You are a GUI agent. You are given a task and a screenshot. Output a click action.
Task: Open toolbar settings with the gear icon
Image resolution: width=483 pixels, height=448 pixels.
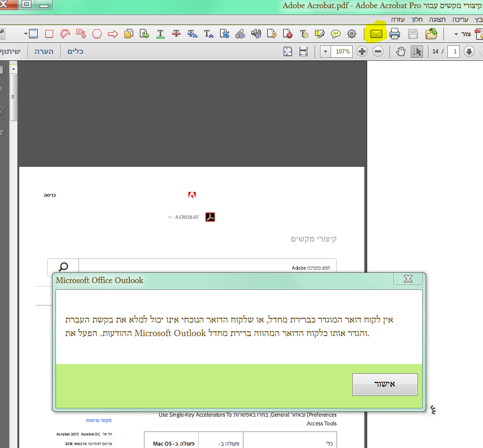(352, 34)
